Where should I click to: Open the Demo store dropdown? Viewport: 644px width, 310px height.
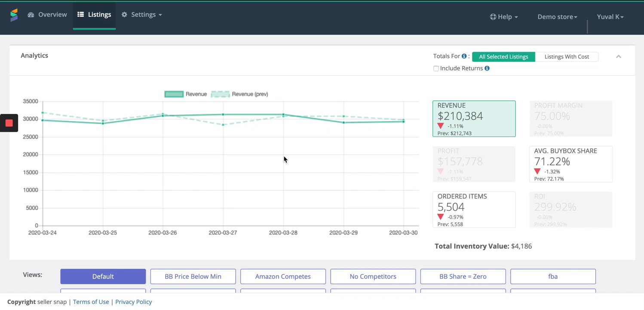pos(557,17)
